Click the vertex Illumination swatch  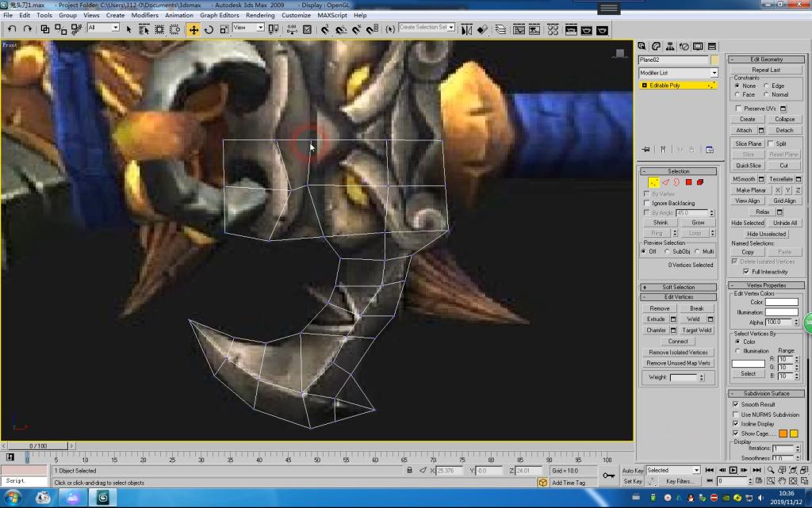[781, 312]
